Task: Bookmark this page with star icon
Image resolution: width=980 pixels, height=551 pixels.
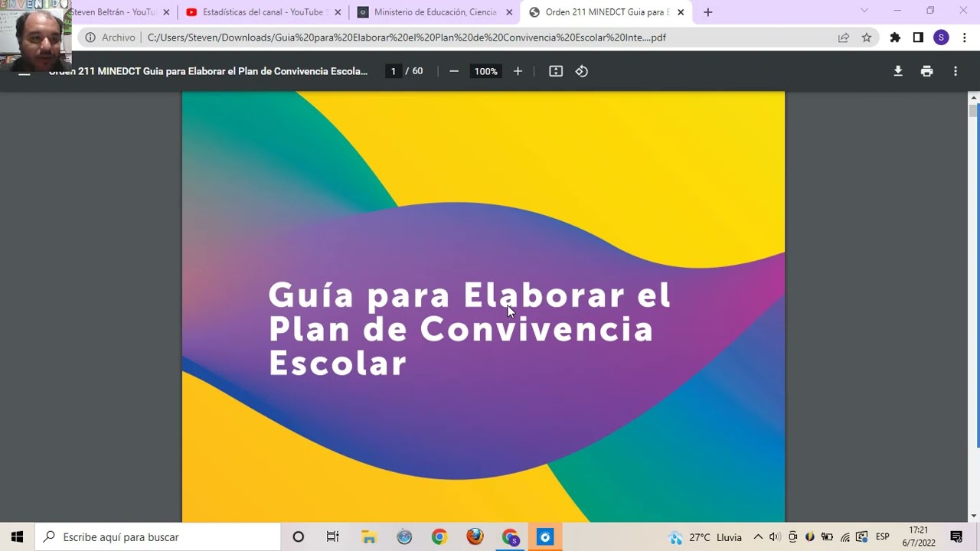Action: click(867, 37)
